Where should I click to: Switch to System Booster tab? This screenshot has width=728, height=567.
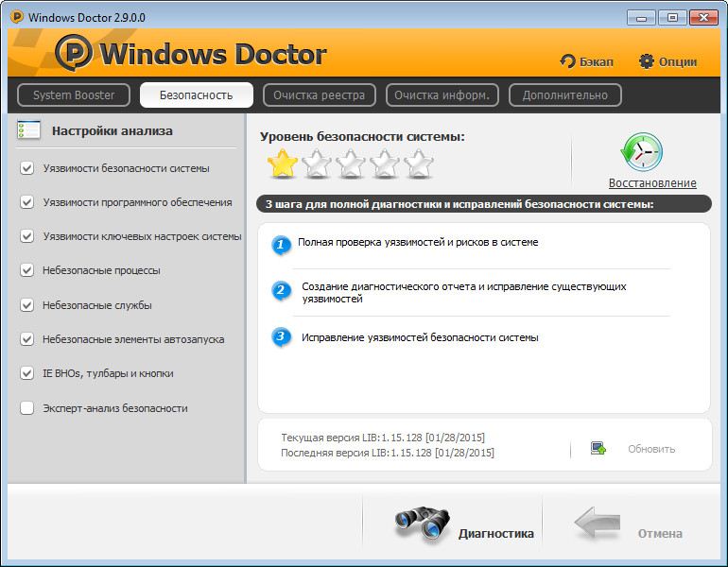click(x=74, y=95)
